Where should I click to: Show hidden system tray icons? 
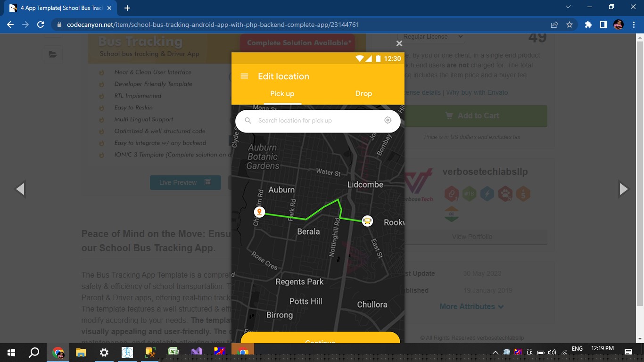tap(495, 352)
